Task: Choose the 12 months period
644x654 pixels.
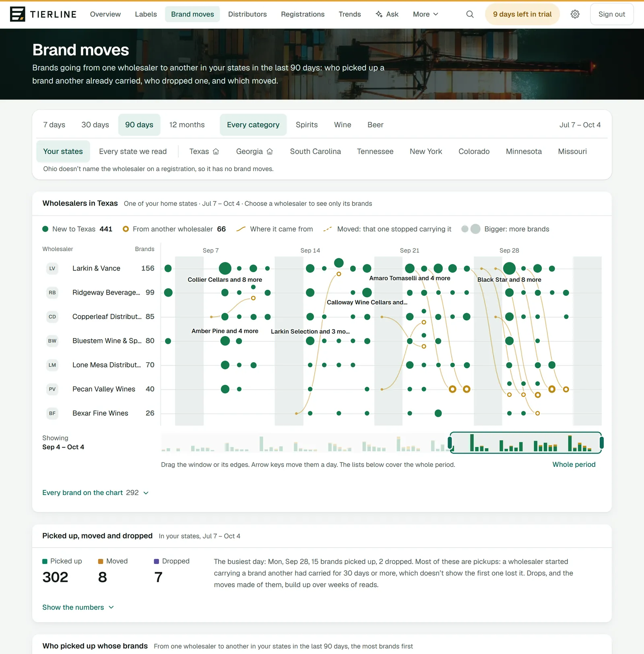Action: pos(187,125)
